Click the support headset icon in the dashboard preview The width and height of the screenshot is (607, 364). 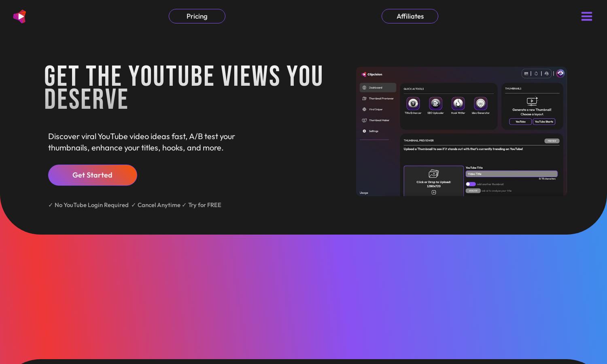[547, 74]
